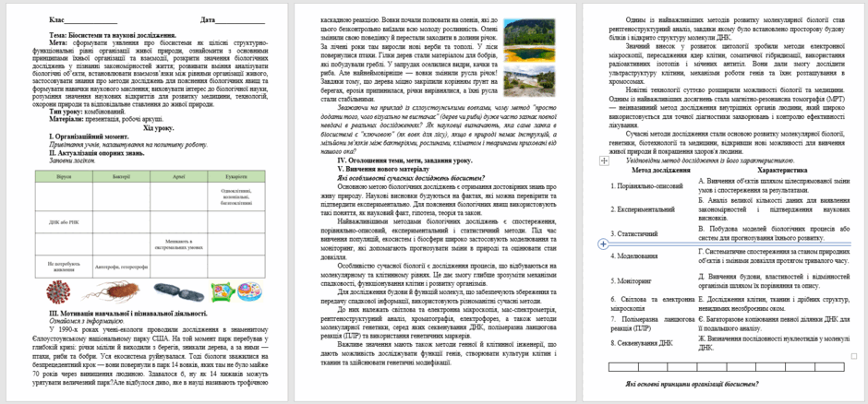Click the blank line after Клас
Screen dimensions: 868x404
90,20
